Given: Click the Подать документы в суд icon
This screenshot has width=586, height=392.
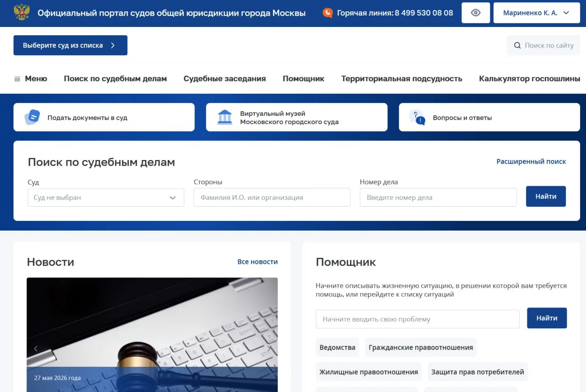Looking at the screenshot, I should [x=32, y=117].
